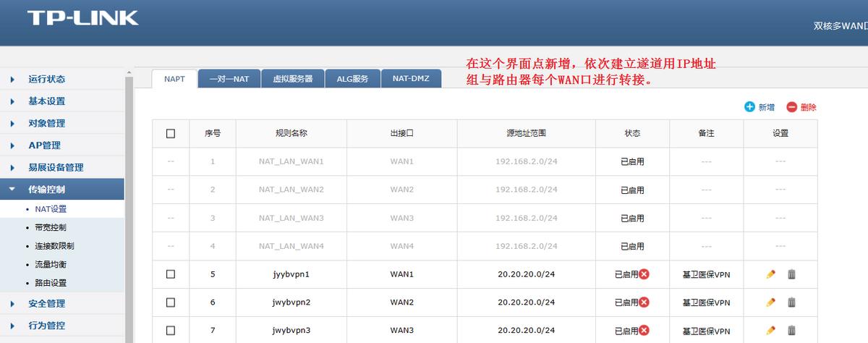
Task: Open the 行为管控 menu label
Action: [46, 326]
